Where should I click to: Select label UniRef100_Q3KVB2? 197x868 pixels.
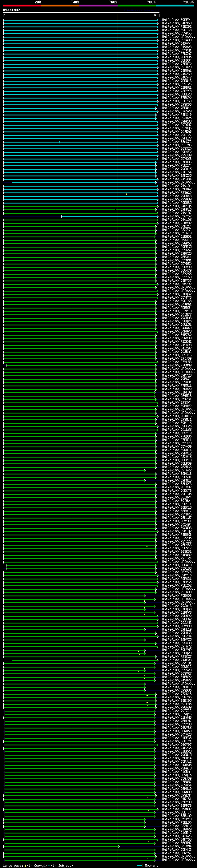point(177,223)
